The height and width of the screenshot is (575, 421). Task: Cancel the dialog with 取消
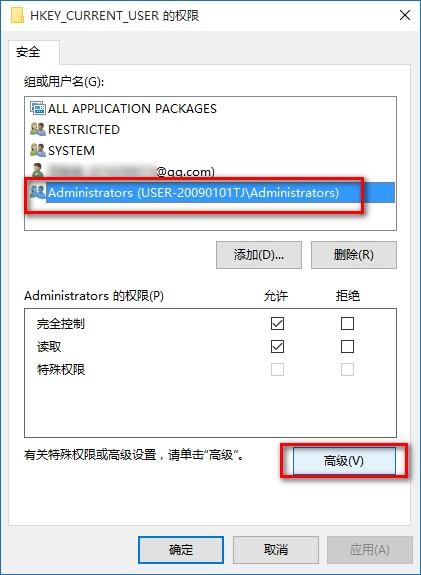[276, 550]
